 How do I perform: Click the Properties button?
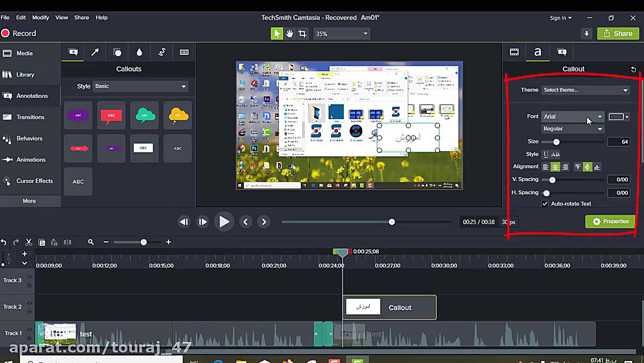610,222
